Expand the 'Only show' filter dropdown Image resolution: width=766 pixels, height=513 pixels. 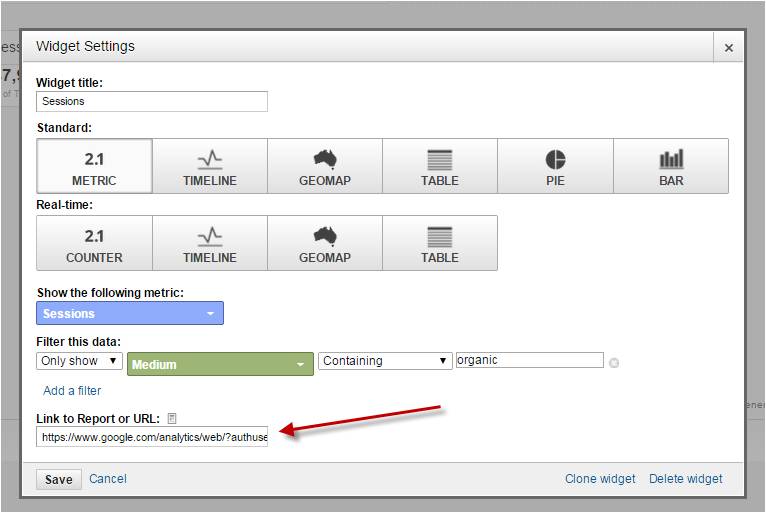(80, 361)
